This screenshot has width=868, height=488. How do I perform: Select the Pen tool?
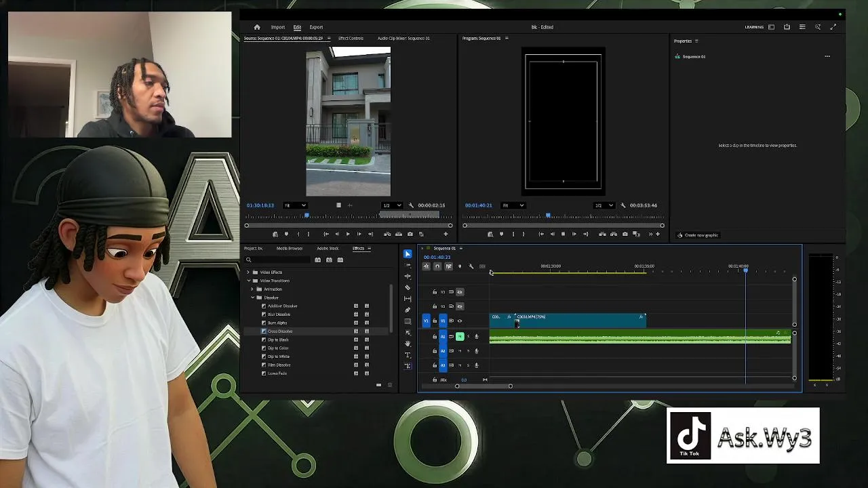click(408, 310)
